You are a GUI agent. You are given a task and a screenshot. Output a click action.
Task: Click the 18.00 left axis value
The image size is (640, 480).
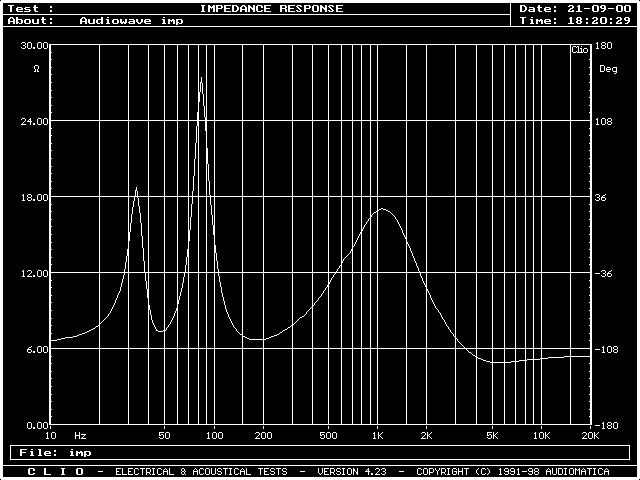tap(34, 197)
